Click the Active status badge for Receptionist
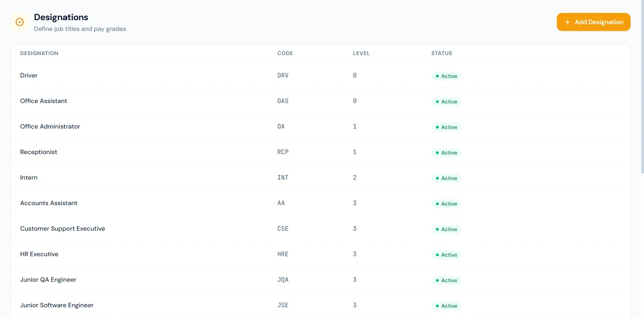 [x=446, y=153]
